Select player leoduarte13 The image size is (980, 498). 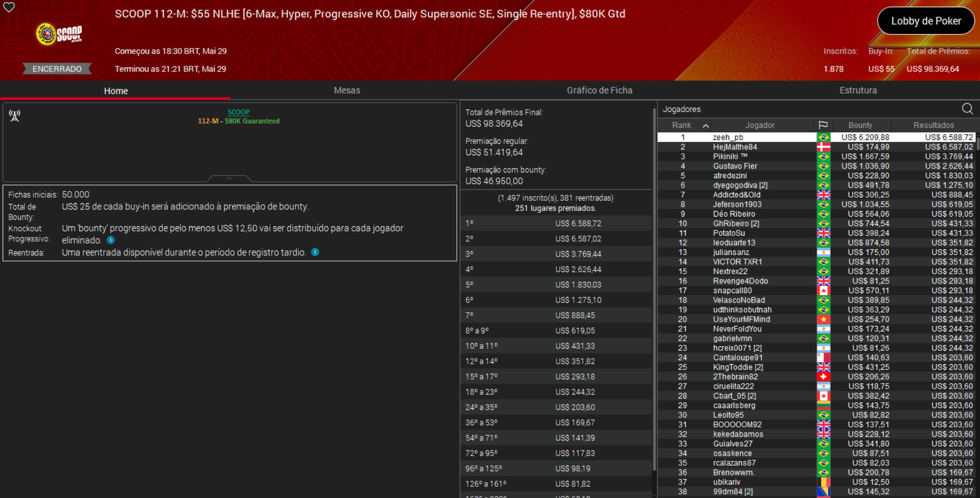coord(734,243)
